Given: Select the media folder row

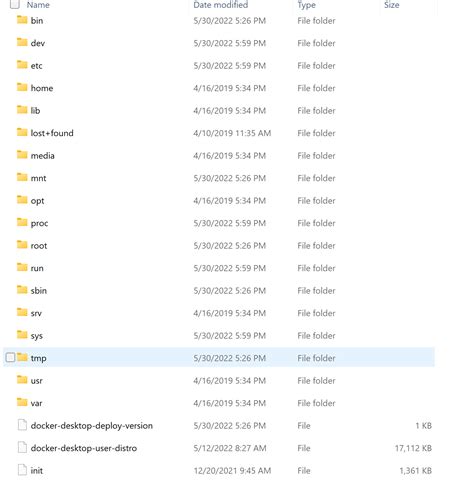Looking at the screenshot, I should pos(219,156).
